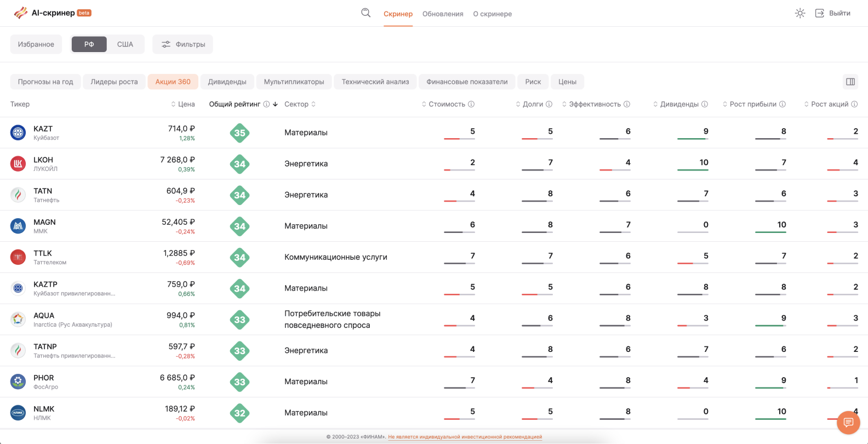Click the LKOH price 7 268,0 ₽

pyautogui.click(x=178, y=160)
